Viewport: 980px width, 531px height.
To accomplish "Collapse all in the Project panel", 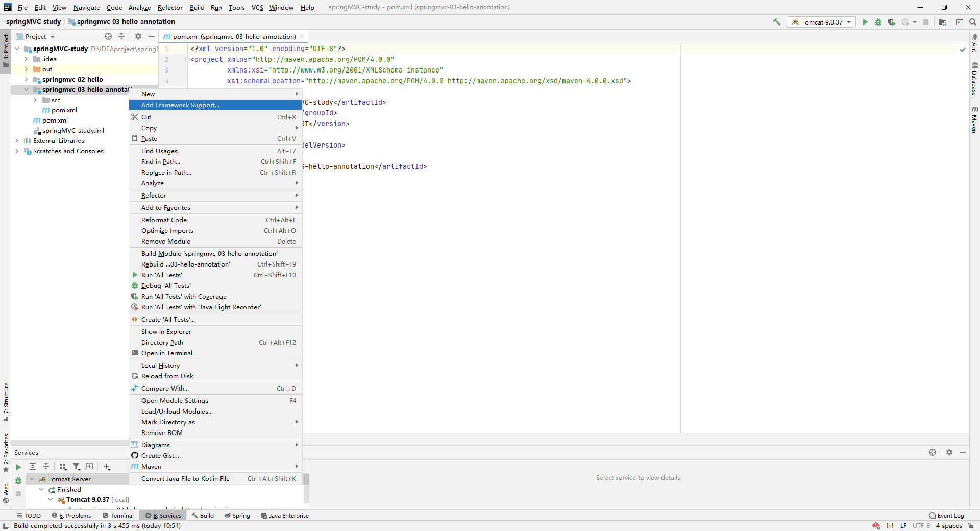I will click(x=121, y=36).
